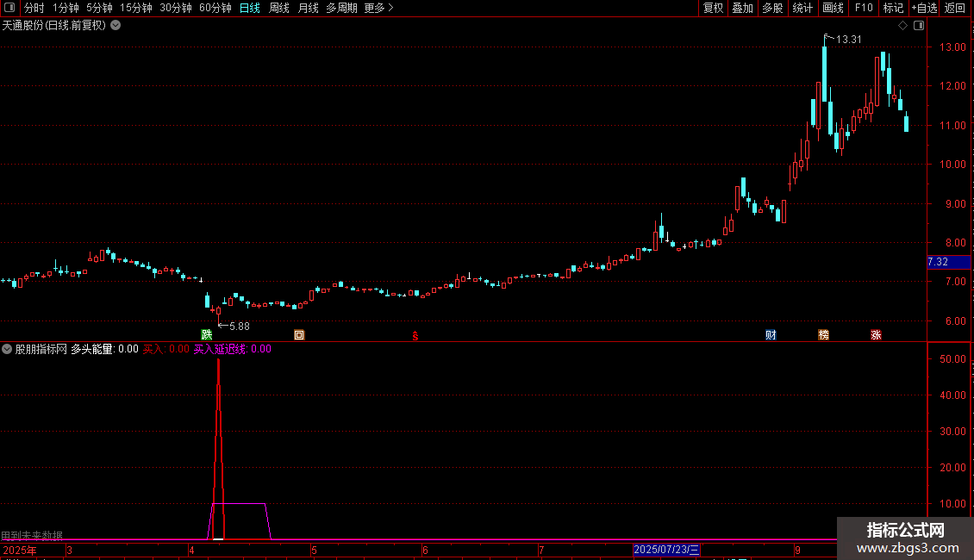Click the green 跌 event marker
Image resolution: width=974 pixels, height=560 pixels.
[x=207, y=335]
